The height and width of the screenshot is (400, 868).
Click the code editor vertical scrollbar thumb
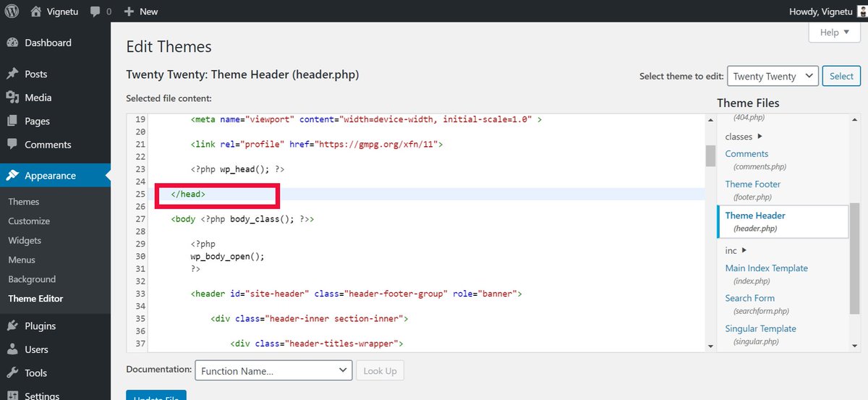pyautogui.click(x=710, y=156)
